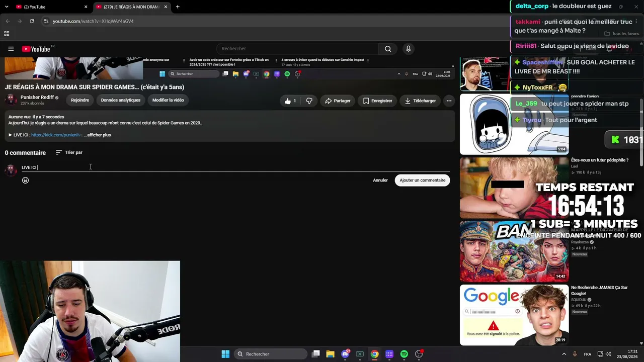This screenshot has height=362, width=644.
Task: Open the kick.com link in the description
Action: pyautogui.click(x=57, y=135)
